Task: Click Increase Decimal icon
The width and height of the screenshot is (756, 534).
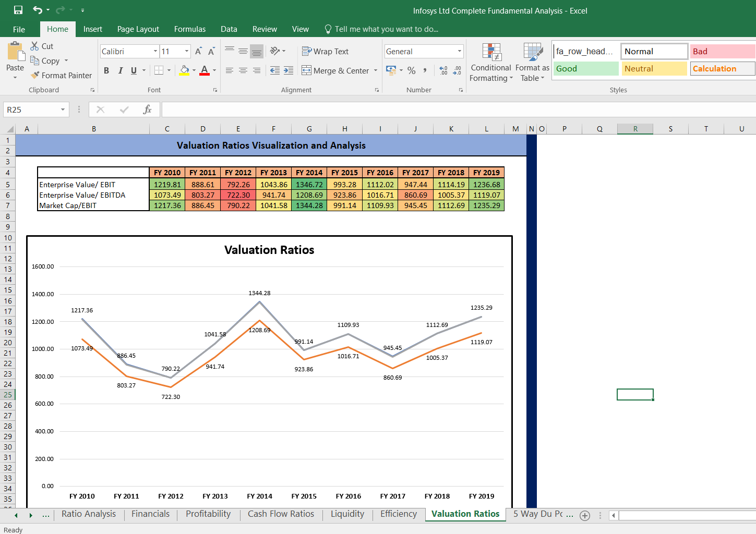Action: [443, 70]
